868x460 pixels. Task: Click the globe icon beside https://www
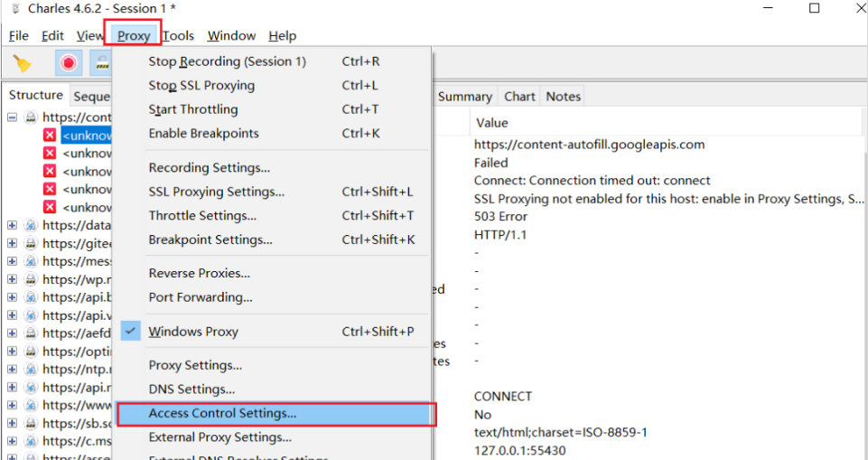coord(31,405)
